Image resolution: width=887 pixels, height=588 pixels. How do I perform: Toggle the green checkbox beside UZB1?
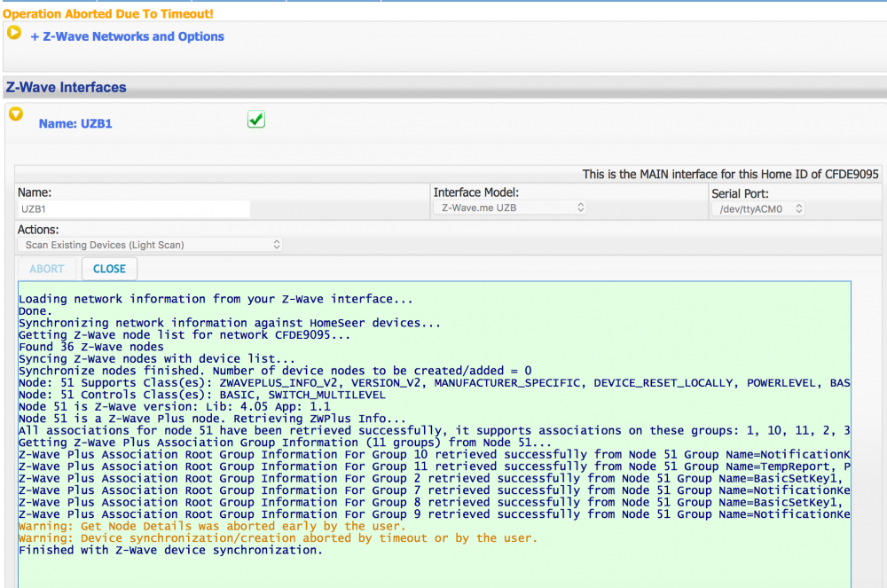(256, 120)
